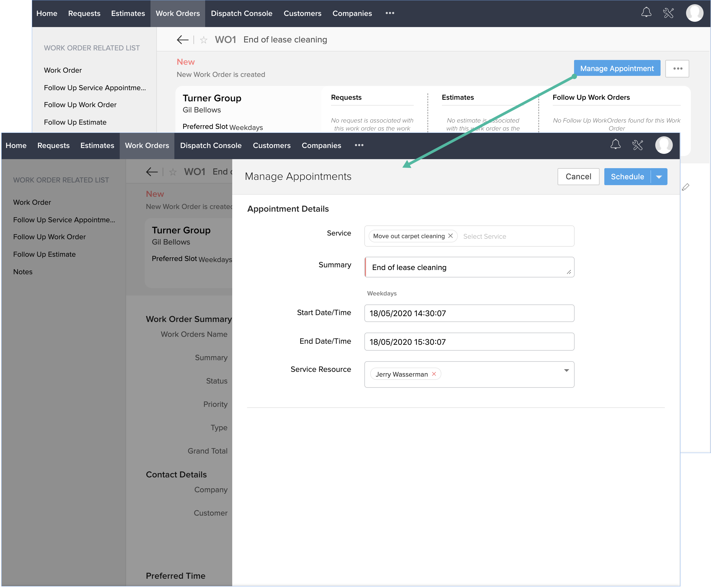Open the tools/settings icon in front window
The height and width of the screenshot is (588, 711).
637,145
